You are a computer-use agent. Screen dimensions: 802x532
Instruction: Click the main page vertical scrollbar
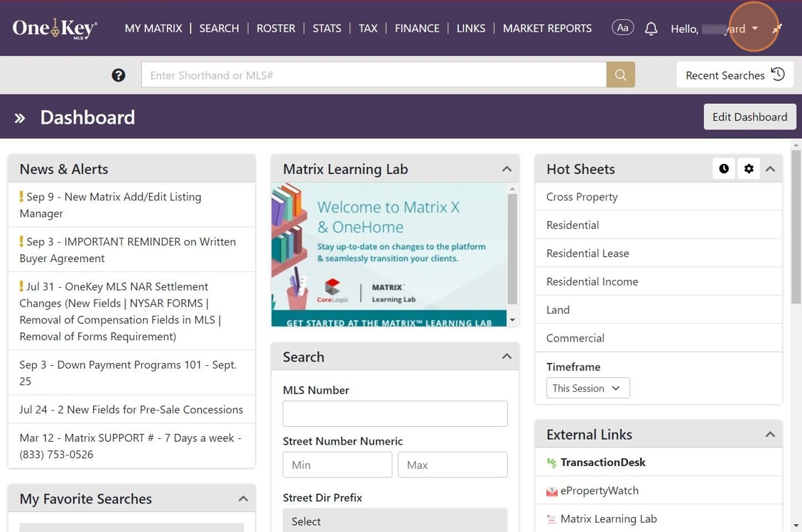click(x=796, y=226)
